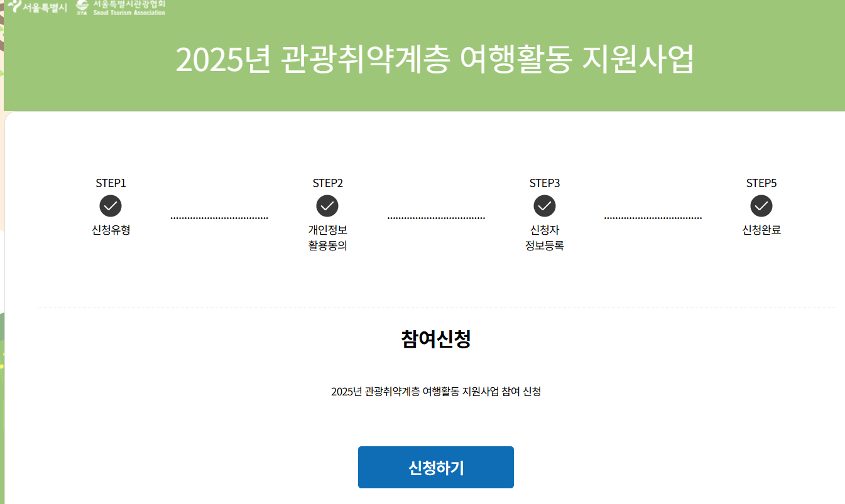Select the STEP5 checkmark icon
This screenshot has height=504, width=845.
click(x=761, y=205)
